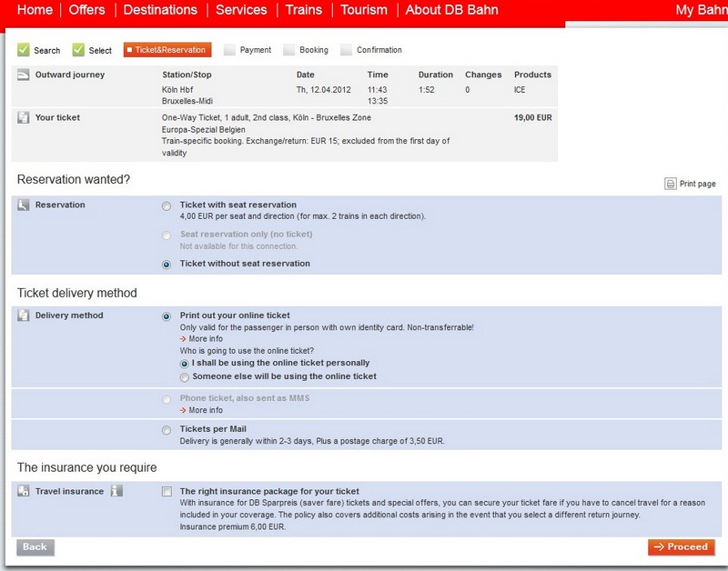Image resolution: width=728 pixels, height=571 pixels.
Task: Click the Booking step label
Action: point(314,50)
